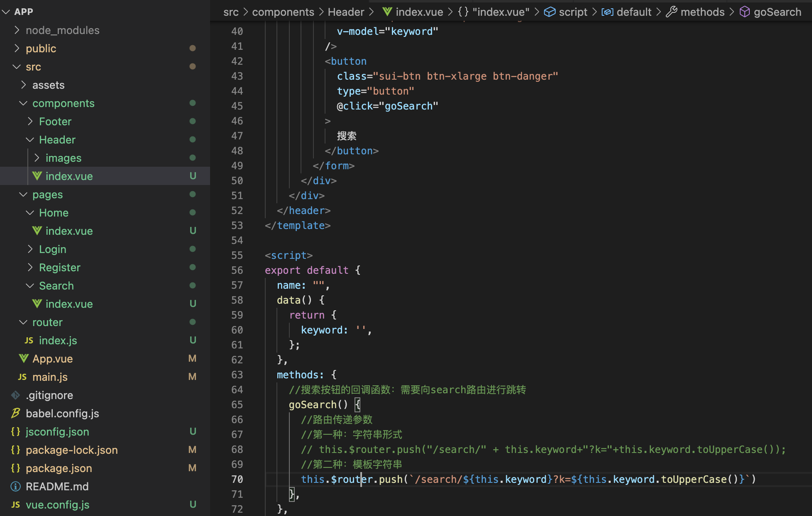The image size is (812, 516).
Task: Click the wrench methods icon in breadcrumb
Action: coord(671,12)
